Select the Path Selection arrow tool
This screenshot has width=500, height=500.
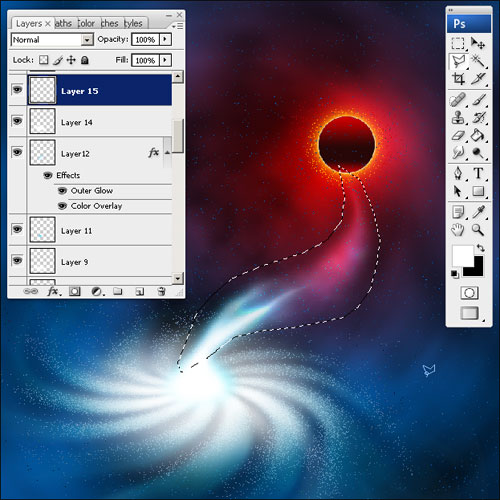point(458,191)
